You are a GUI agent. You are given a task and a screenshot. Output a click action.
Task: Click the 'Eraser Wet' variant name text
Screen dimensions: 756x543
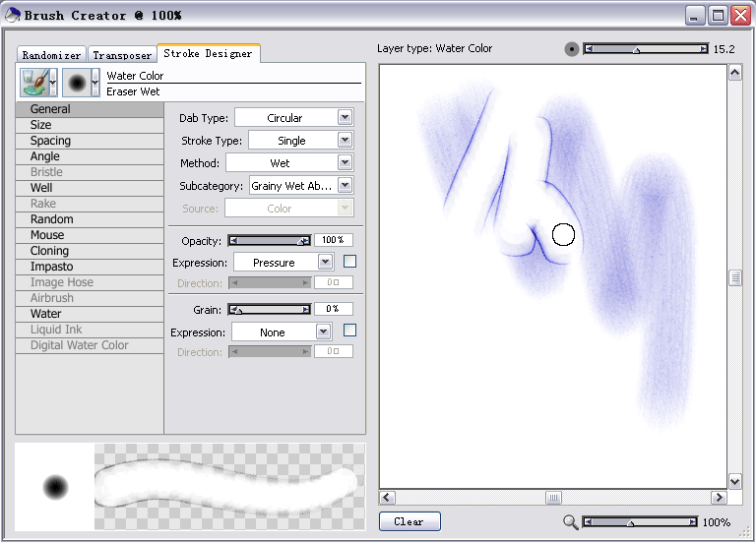click(133, 91)
